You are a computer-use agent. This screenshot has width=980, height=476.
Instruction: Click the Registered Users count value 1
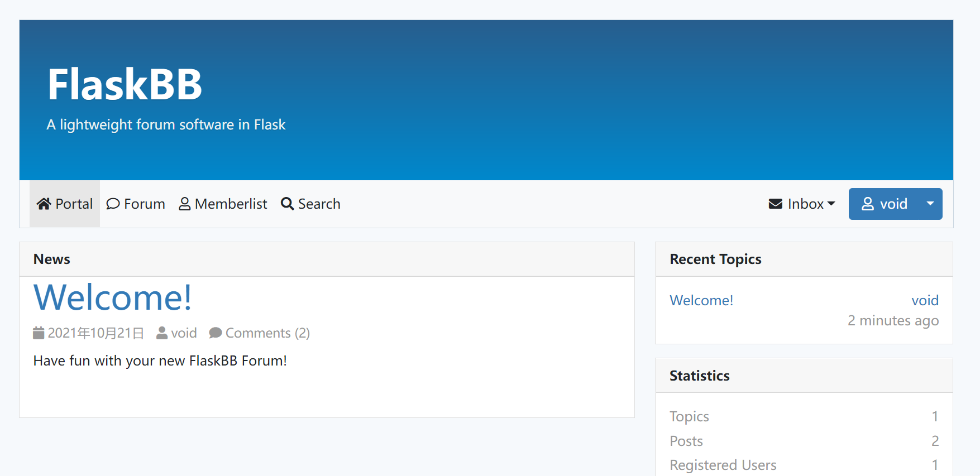pos(935,465)
